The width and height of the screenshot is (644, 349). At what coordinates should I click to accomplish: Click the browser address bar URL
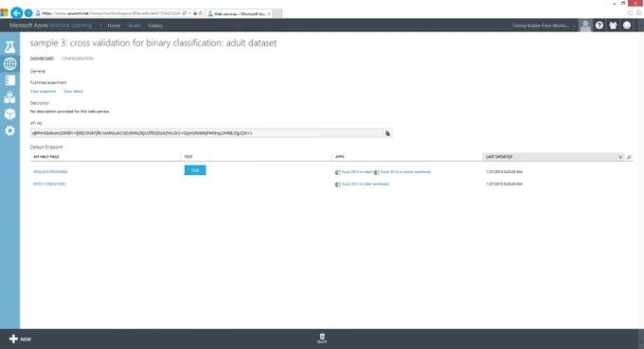[x=111, y=13]
